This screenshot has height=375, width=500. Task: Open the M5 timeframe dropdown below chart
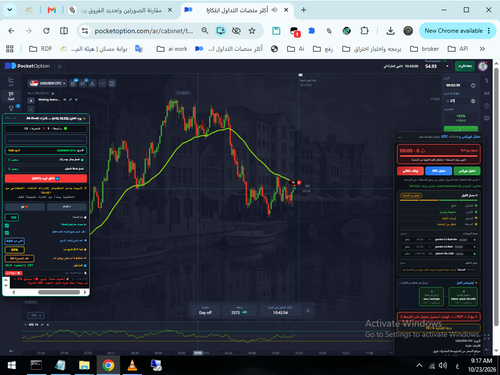click(x=36, y=315)
